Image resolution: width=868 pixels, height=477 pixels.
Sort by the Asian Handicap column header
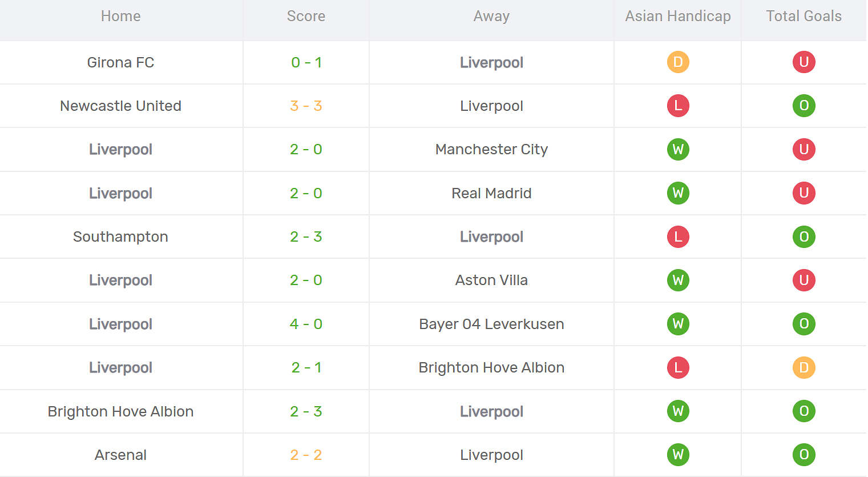pyautogui.click(x=678, y=16)
